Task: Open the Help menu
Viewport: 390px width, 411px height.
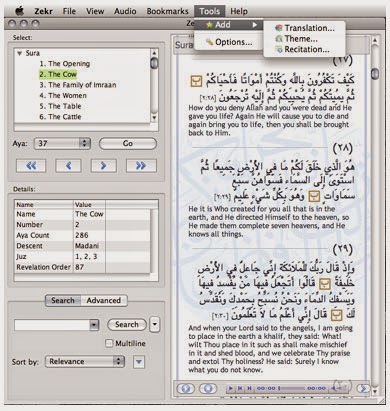Action: 239,11
